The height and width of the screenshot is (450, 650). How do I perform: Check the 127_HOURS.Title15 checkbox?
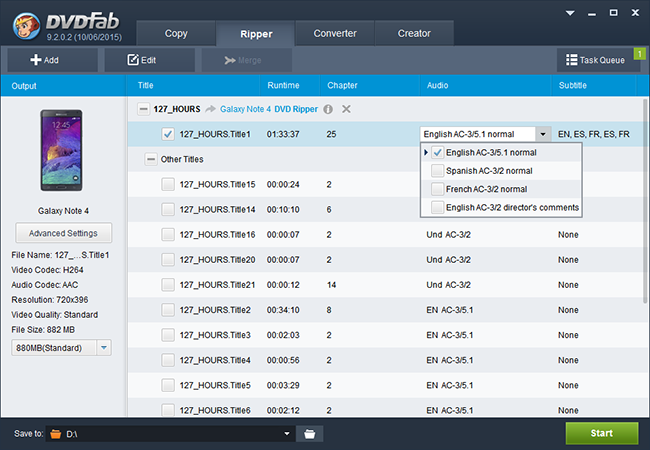click(168, 184)
